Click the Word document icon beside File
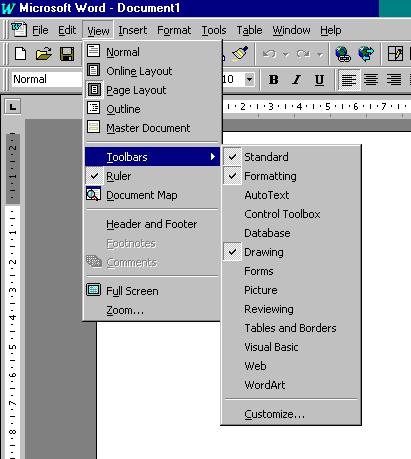The image size is (411, 459). 19,29
